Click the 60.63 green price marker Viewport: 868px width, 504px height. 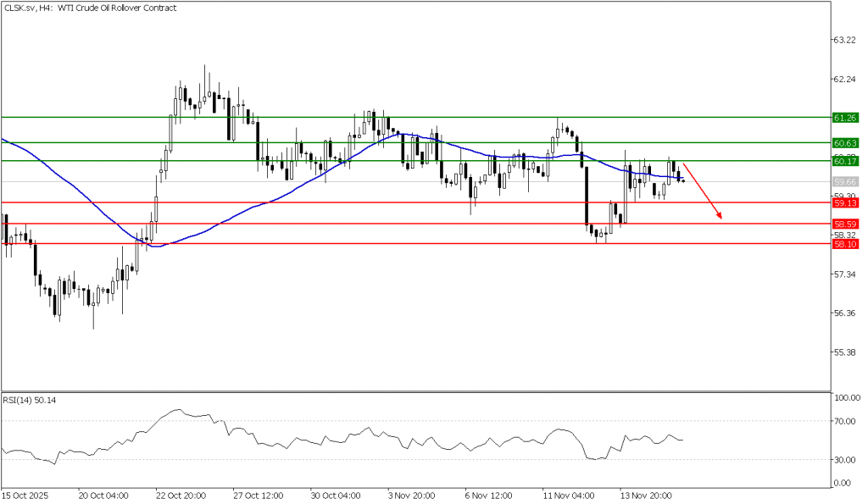pos(845,142)
